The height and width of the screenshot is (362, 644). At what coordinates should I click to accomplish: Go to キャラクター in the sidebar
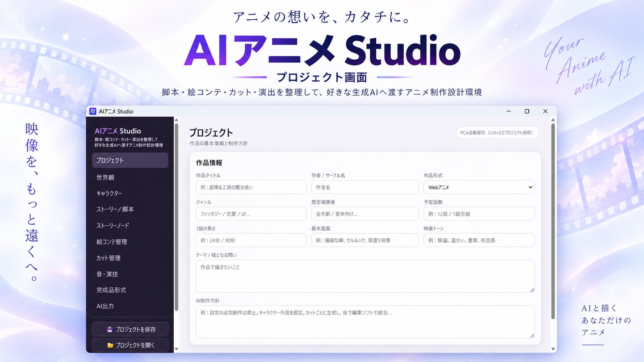click(x=130, y=193)
